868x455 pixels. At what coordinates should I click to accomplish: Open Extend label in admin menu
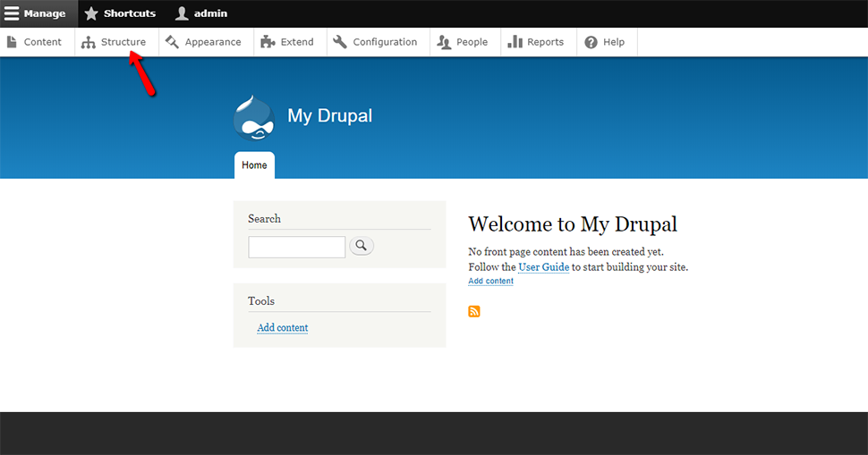click(297, 42)
